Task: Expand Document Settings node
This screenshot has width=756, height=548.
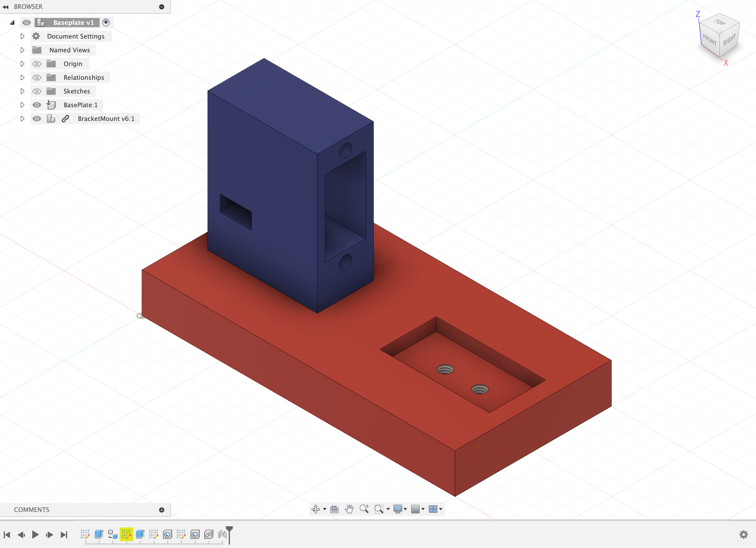Action: (22, 36)
